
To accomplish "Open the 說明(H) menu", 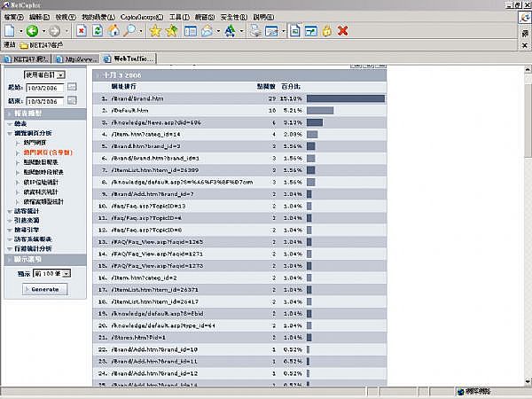I will (263, 17).
